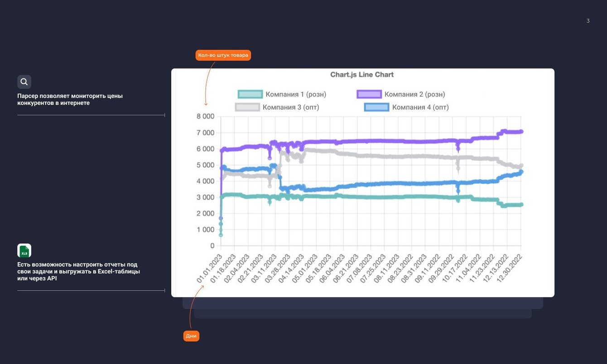Click the slide number 3
Viewport: 607px width, 364px height.
pos(588,21)
